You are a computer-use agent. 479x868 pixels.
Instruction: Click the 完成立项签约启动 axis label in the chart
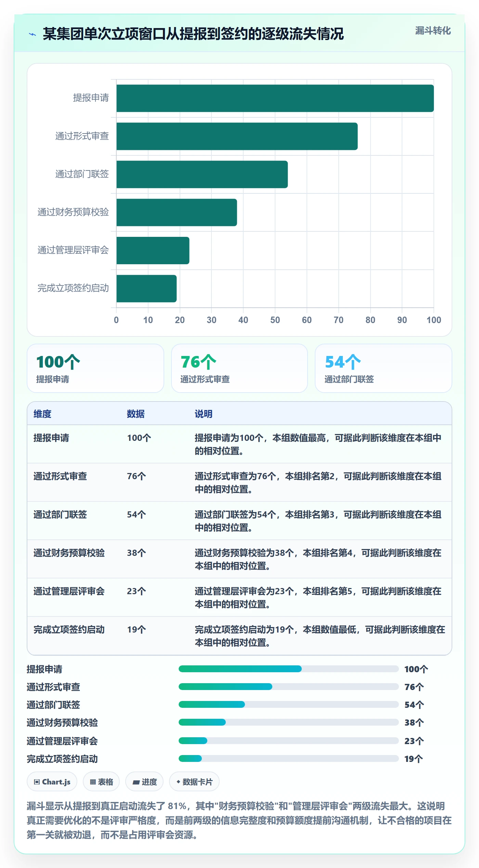click(73, 288)
